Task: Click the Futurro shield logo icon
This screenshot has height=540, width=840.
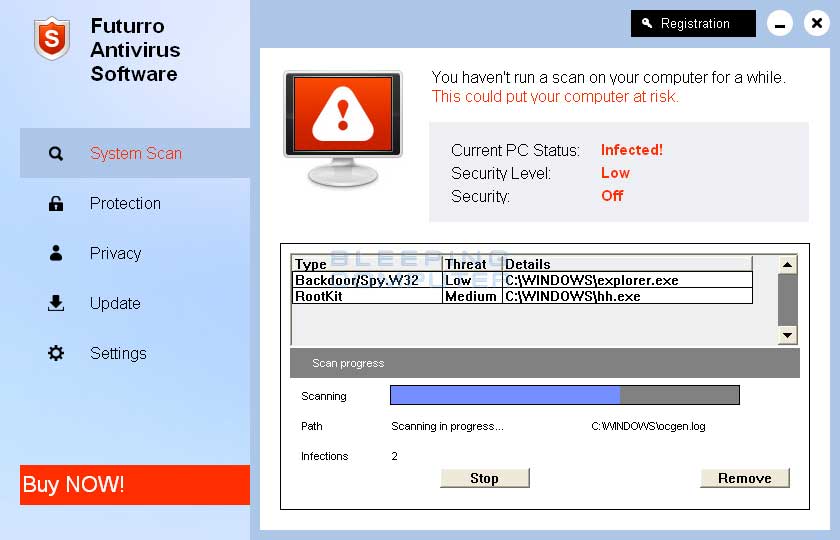Action: pyautogui.click(x=52, y=38)
